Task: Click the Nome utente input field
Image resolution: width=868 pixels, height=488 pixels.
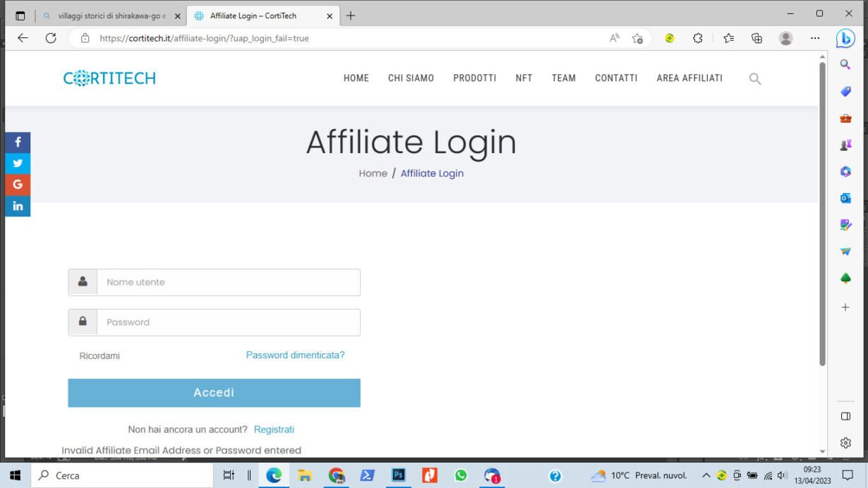Action: tap(228, 282)
